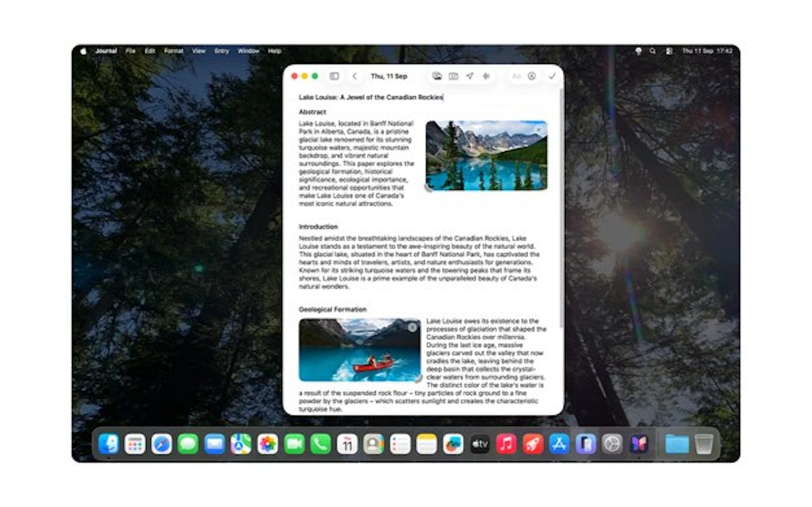The image size is (812, 507).
Task: Click the Introduction heading
Action: tap(318, 227)
